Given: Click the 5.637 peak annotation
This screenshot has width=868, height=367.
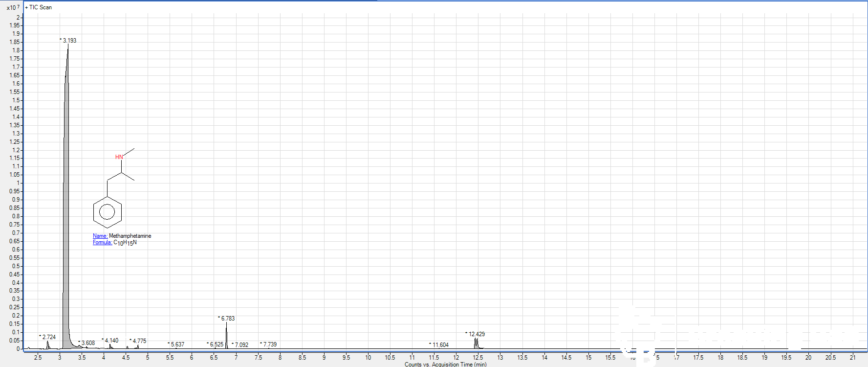Looking at the screenshot, I should [x=177, y=344].
